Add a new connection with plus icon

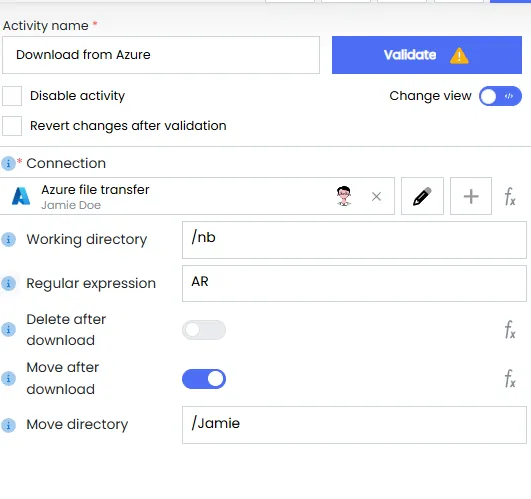pyautogui.click(x=471, y=196)
